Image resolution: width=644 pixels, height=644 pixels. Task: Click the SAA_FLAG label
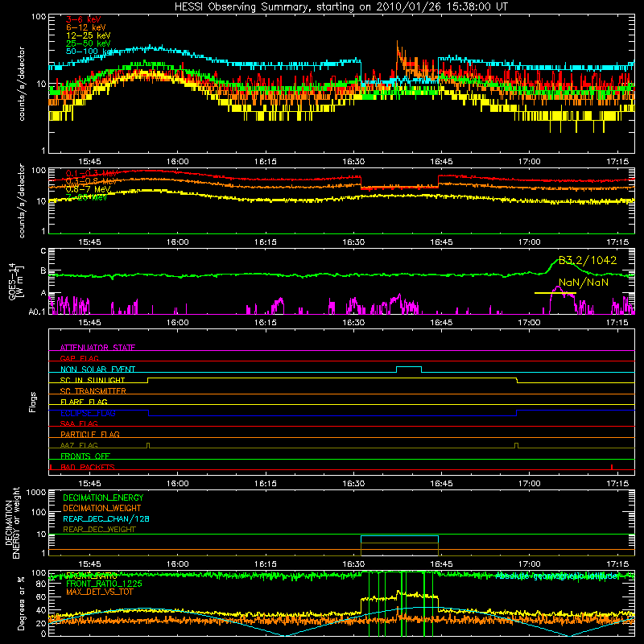(x=79, y=423)
